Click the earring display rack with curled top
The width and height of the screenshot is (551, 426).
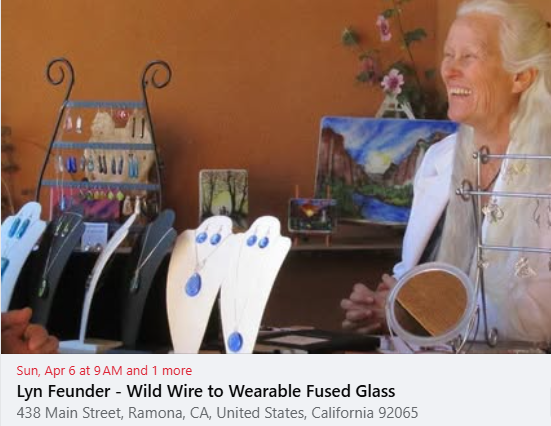click(x=102, y=141)
